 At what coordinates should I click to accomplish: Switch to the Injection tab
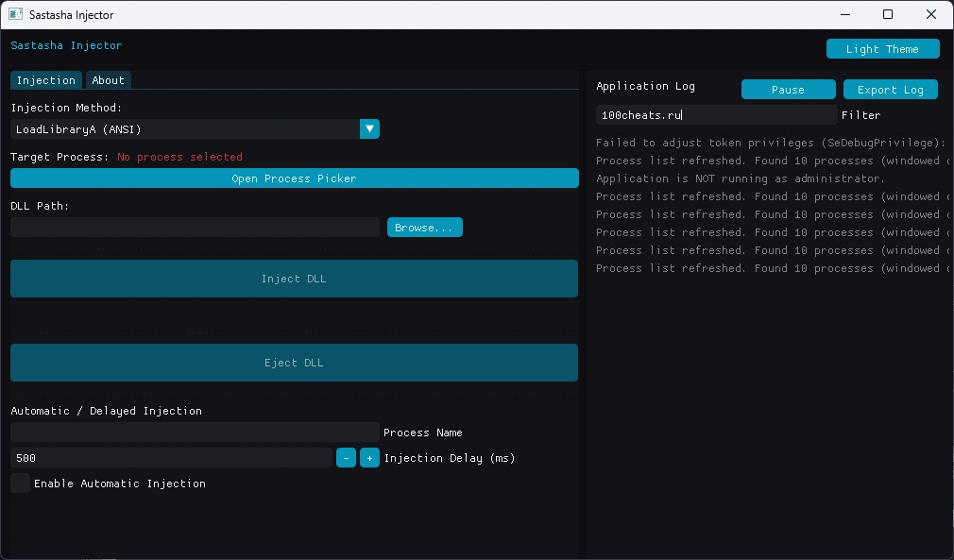click(x=46, y=80)
